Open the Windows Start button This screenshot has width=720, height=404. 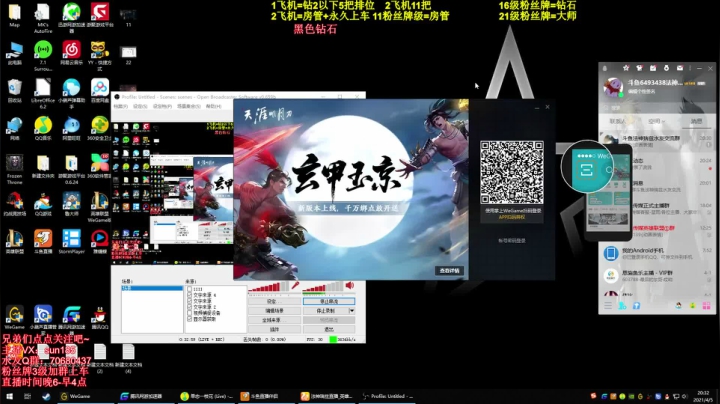pos(9,396)
